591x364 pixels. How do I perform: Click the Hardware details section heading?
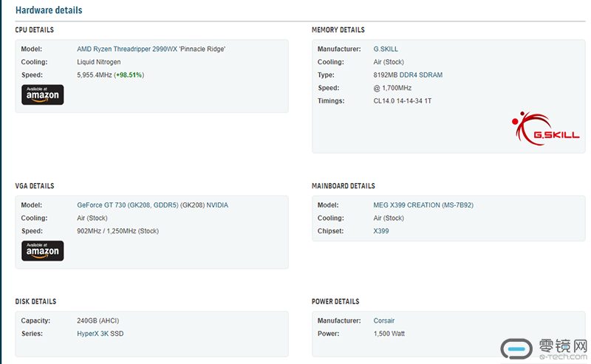[49, 10]
